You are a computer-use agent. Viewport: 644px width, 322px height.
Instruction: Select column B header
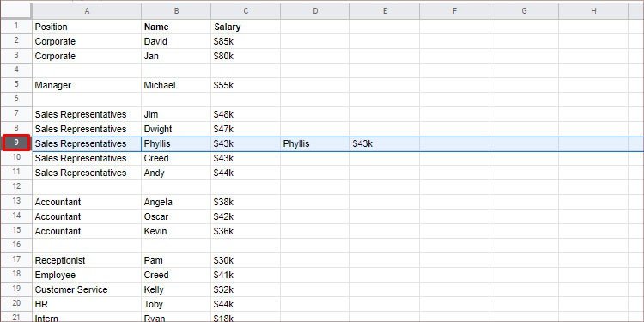click(x=176, y=11)
